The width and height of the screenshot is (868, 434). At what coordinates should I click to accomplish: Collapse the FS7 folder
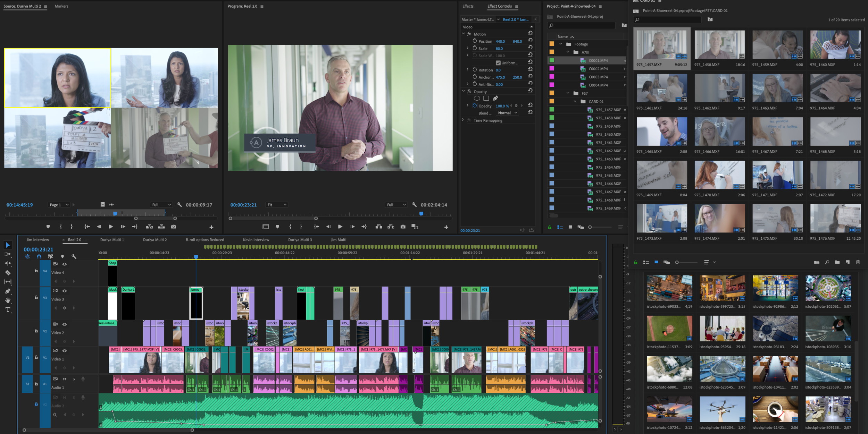(x=568, y=93)
